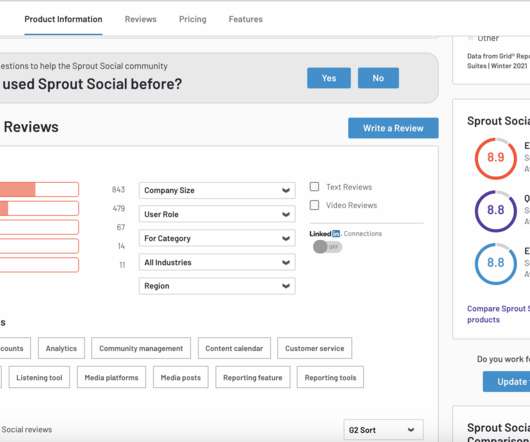The height and width of the screenshot is (442, 530).
Task: Click the blue 8.8 score circle
Action: (496, 263)
